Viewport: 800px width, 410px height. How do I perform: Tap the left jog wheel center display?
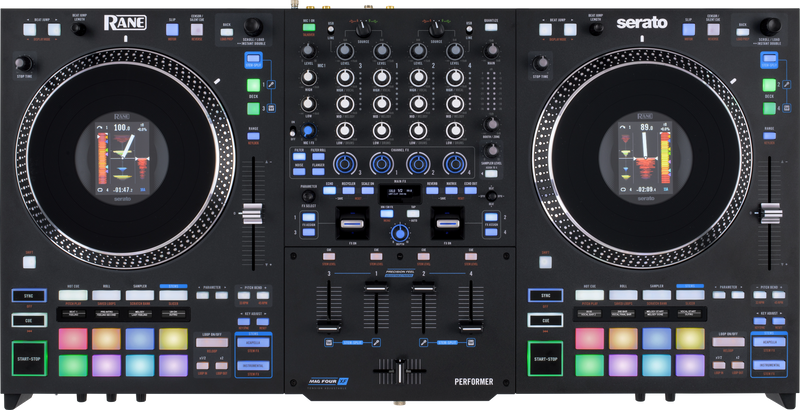pyautogui.click(x=122, y=158)
